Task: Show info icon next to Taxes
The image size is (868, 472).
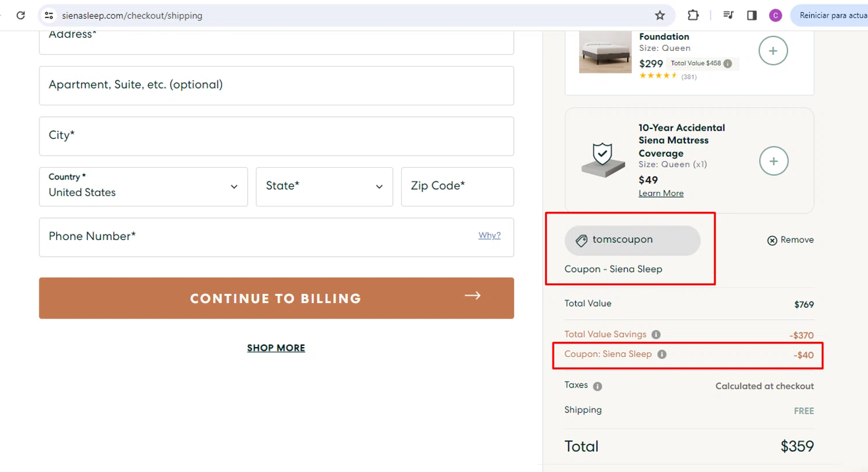Action: pyautogui.click(x=598, y=386)
